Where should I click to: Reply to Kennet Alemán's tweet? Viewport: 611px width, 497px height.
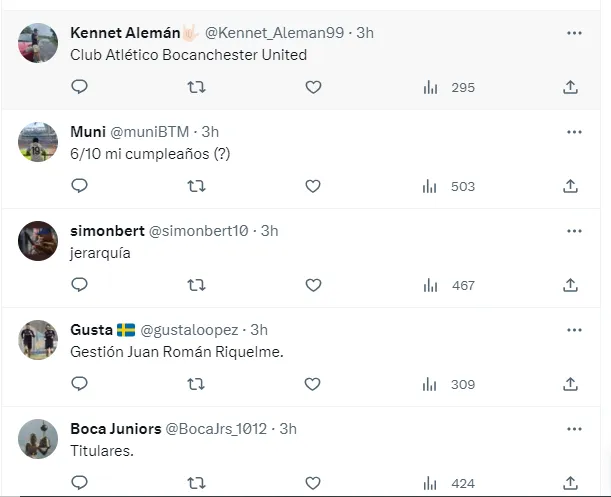(x=80, y=87)
